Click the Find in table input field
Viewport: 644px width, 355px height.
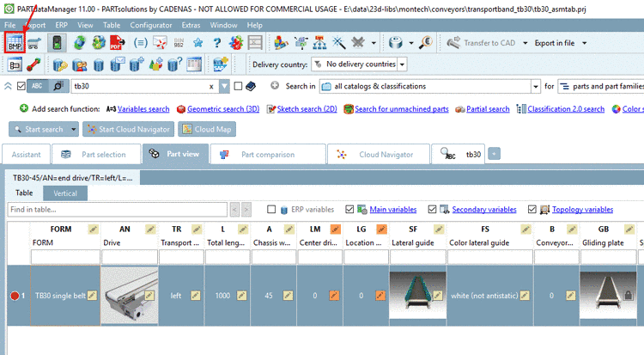coord(117,210)
